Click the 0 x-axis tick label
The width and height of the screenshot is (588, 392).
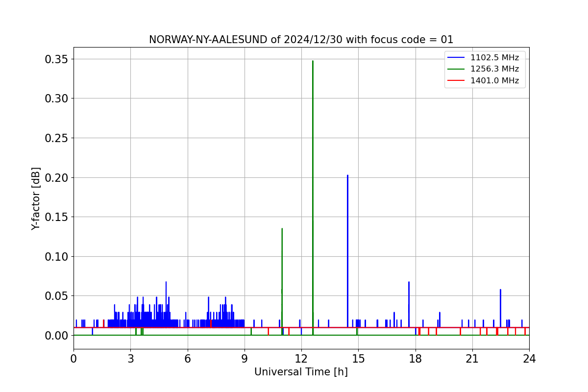73,359
